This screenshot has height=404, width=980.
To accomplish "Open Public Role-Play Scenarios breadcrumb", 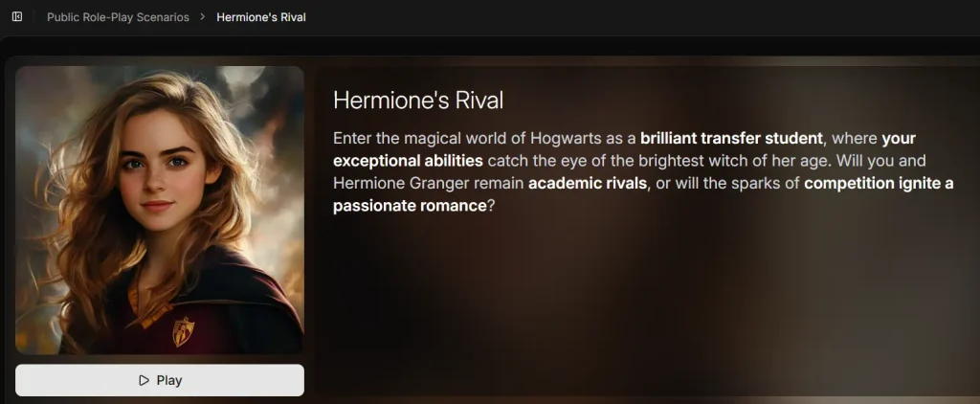I will [118, 17].
